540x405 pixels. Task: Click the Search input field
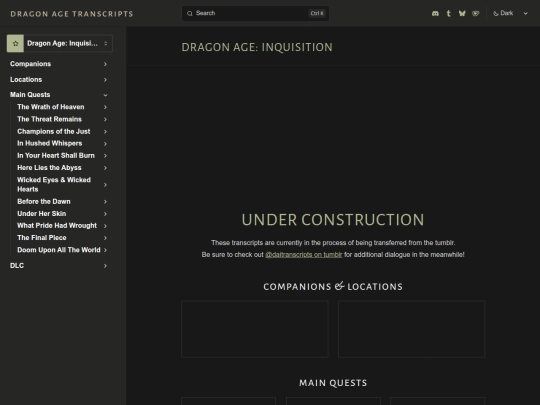[255, 13]
